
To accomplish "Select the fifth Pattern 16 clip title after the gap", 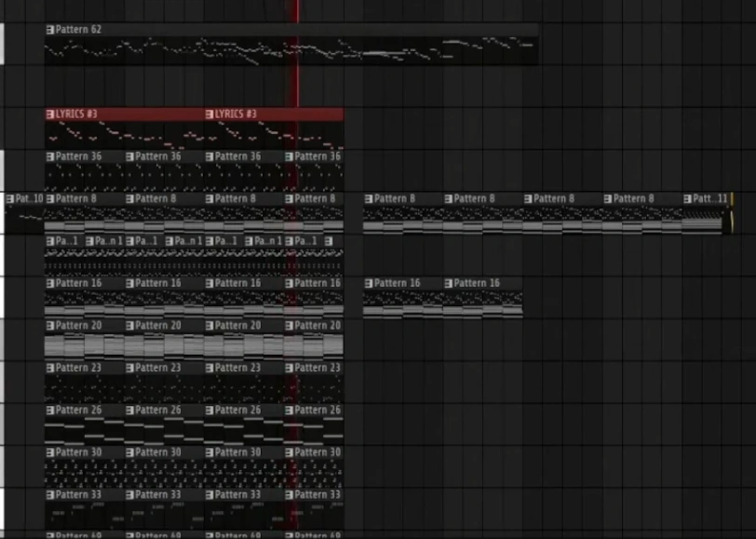I will tap(398, 284).
